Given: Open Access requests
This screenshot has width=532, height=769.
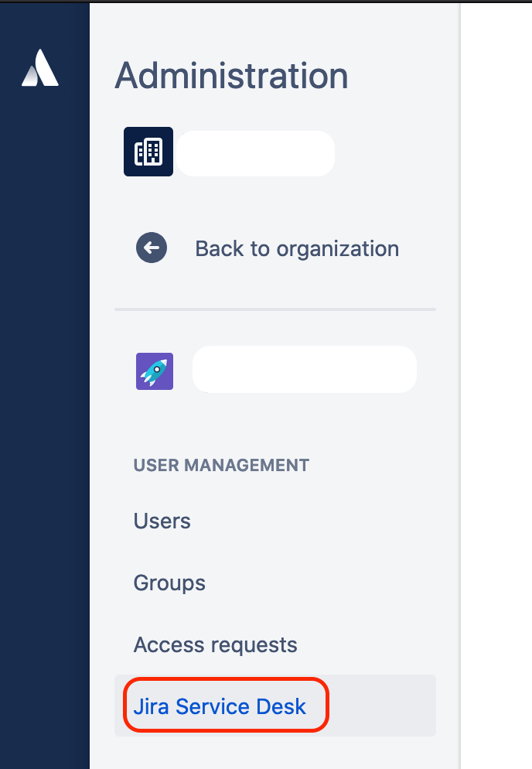Looking at the screenshot, I should point(215,645).
